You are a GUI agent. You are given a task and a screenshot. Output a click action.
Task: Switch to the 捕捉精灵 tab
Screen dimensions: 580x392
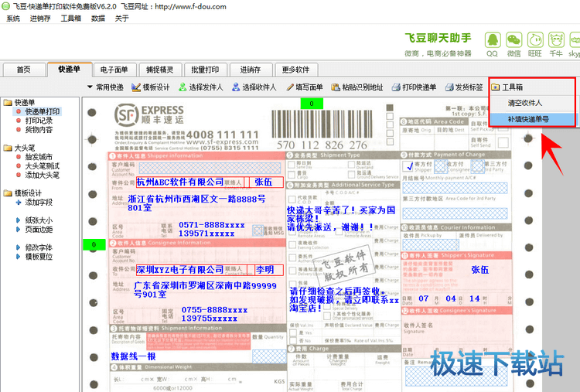[x=160, y=70]
